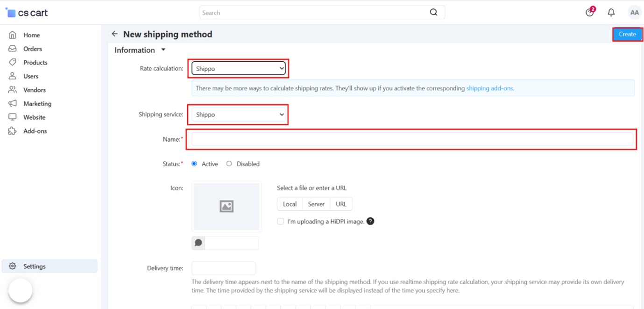The width and height of the screenshot is (644, 309).
Task: Open the Shipping service dropdown
Action: pyautogui.click(x=239, y=115)
